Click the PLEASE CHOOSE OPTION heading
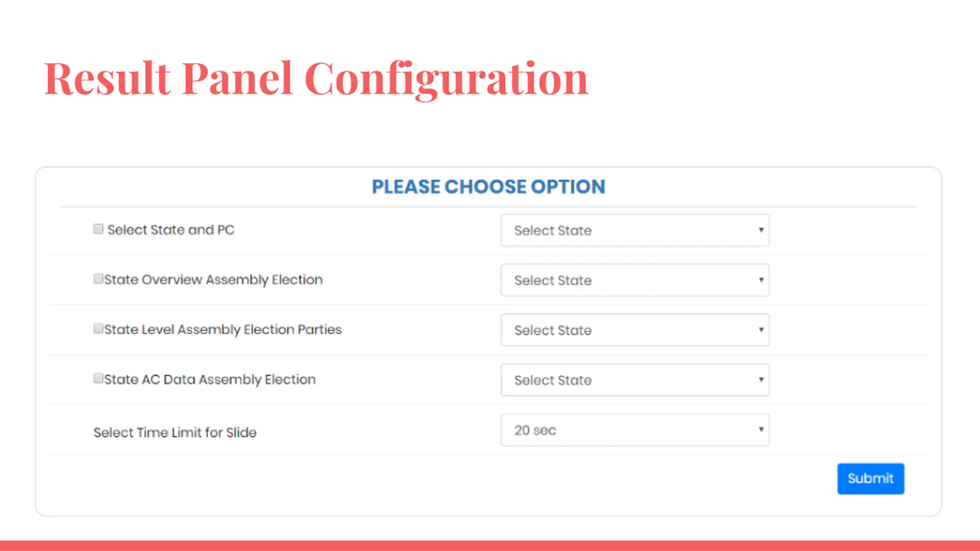Image resolution: width=980 pixels, height=551 pixels. (488, 187)
